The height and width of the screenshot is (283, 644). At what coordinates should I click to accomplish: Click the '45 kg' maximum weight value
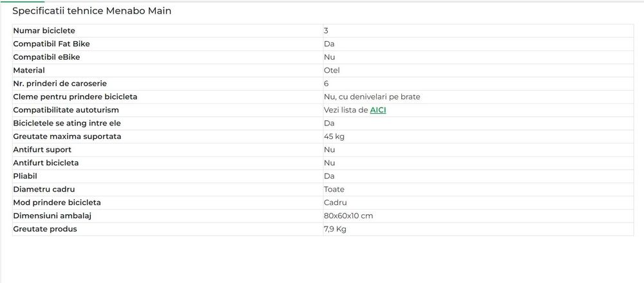(334, 136)
